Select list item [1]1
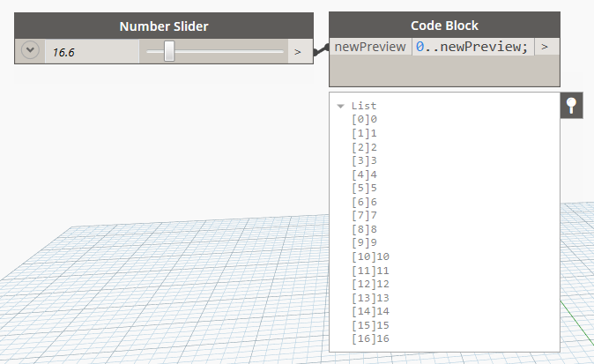 tap(364, 133)
